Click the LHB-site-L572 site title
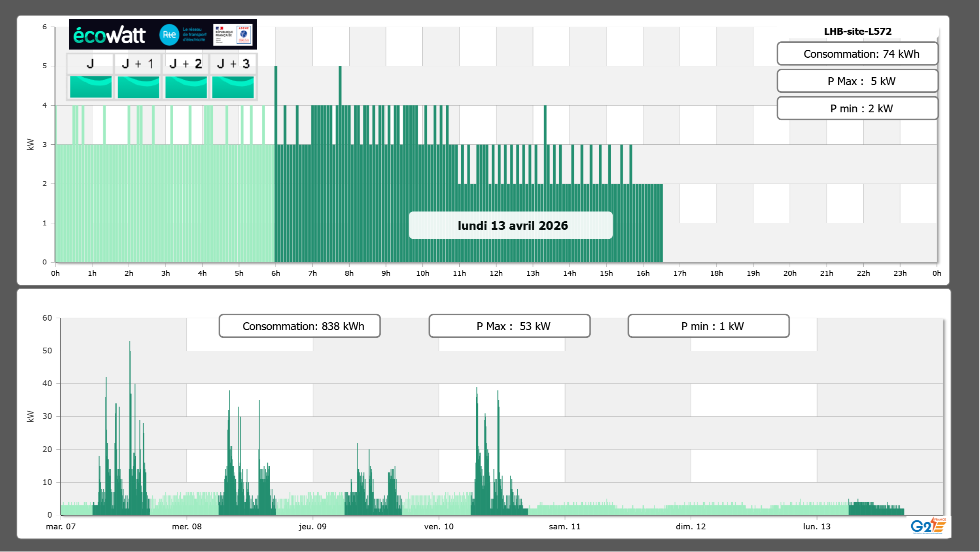 (857, 31)
